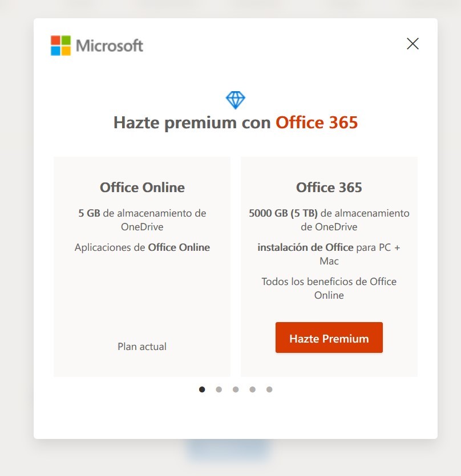Image resolution: width=461 pixels, height=476 pixels.
Task: Select the third carousel dot
Action: point(236,389)
